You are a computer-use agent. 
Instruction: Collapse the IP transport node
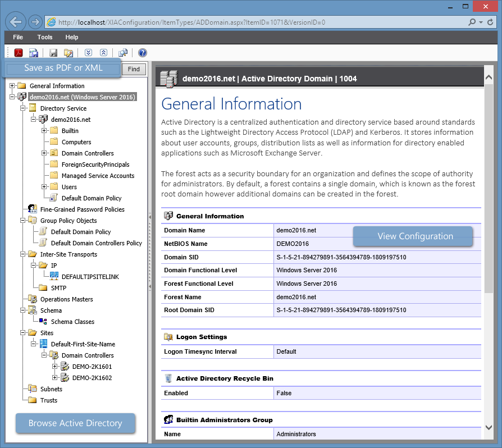(x=33, y=266)
